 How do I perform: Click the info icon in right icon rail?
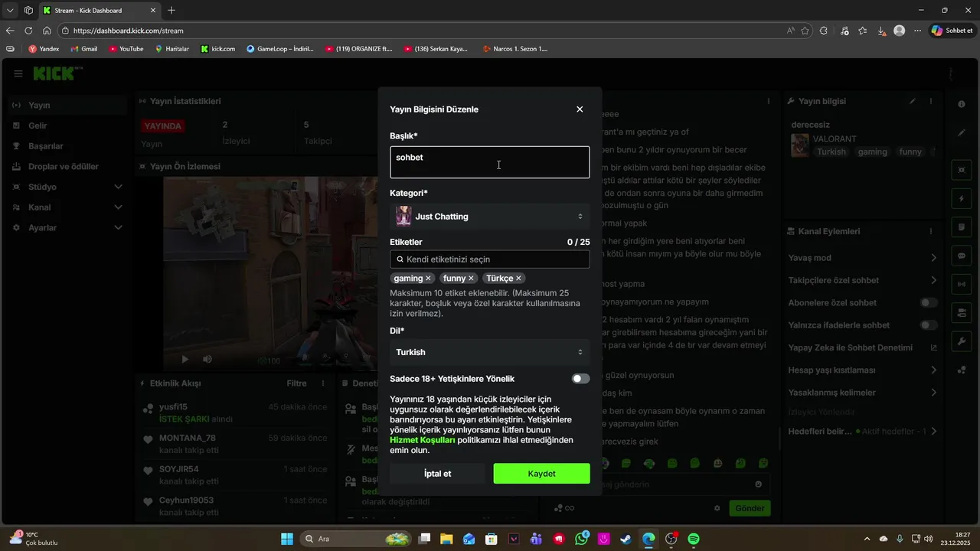point(962,103)
